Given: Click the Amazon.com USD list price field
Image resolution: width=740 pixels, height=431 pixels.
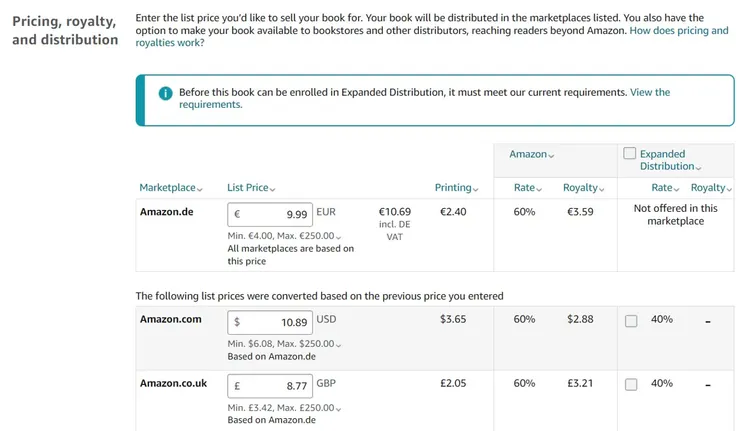Looking at the screenshot, I should click(270, 322).
